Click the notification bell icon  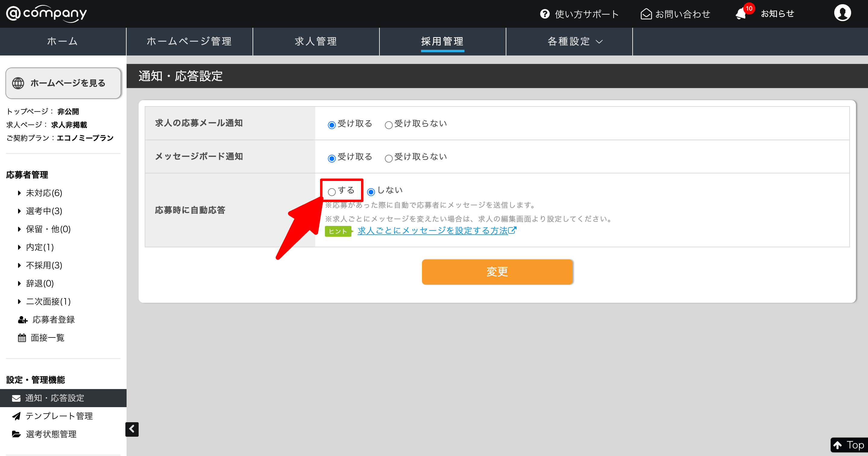[741, 14]
